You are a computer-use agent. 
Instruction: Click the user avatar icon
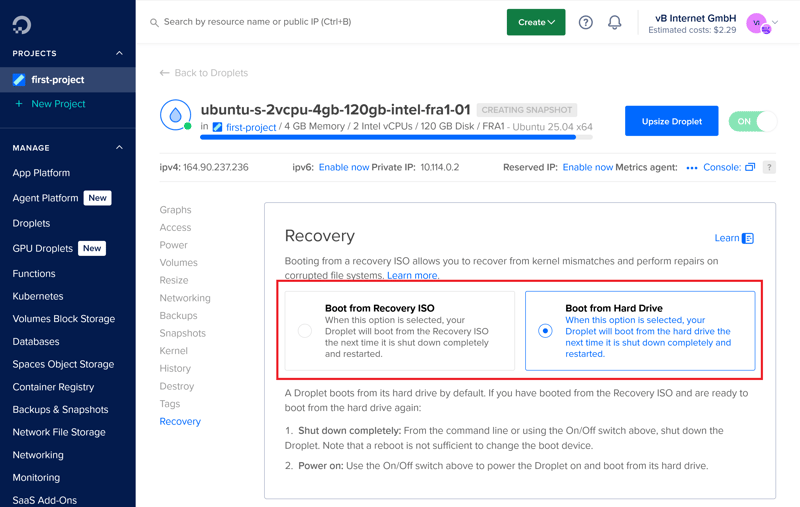click(x=758, y=23)
